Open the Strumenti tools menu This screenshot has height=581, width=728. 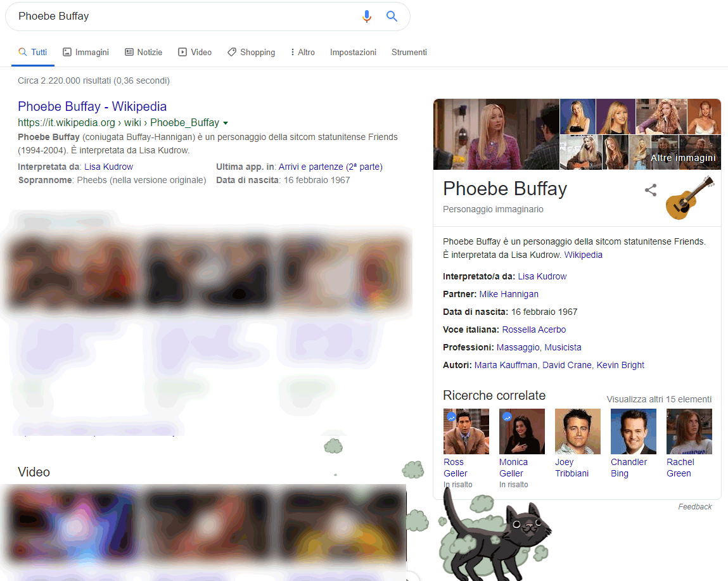[409, 52]
